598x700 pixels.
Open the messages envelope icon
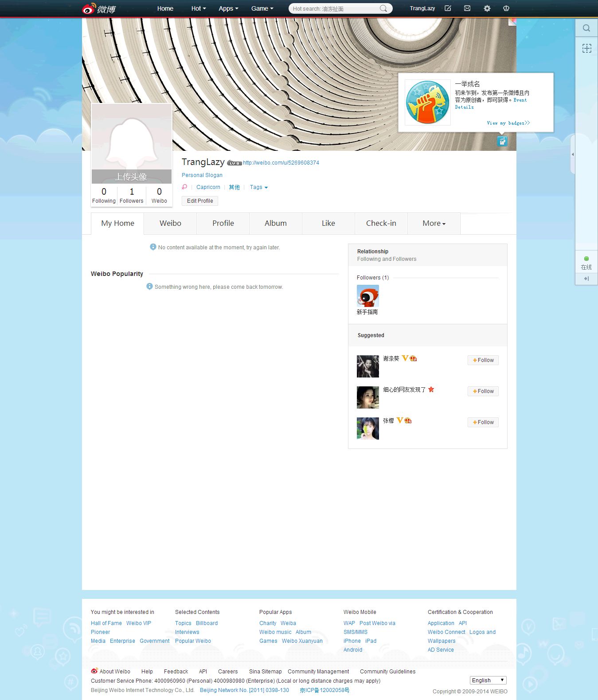tap(467, 8)
